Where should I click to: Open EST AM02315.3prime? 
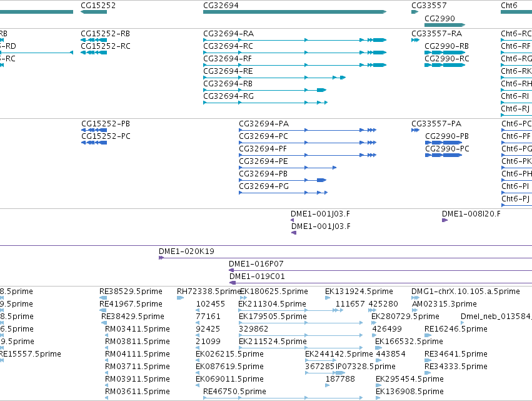pyautogui.click(x=444, y=304)
